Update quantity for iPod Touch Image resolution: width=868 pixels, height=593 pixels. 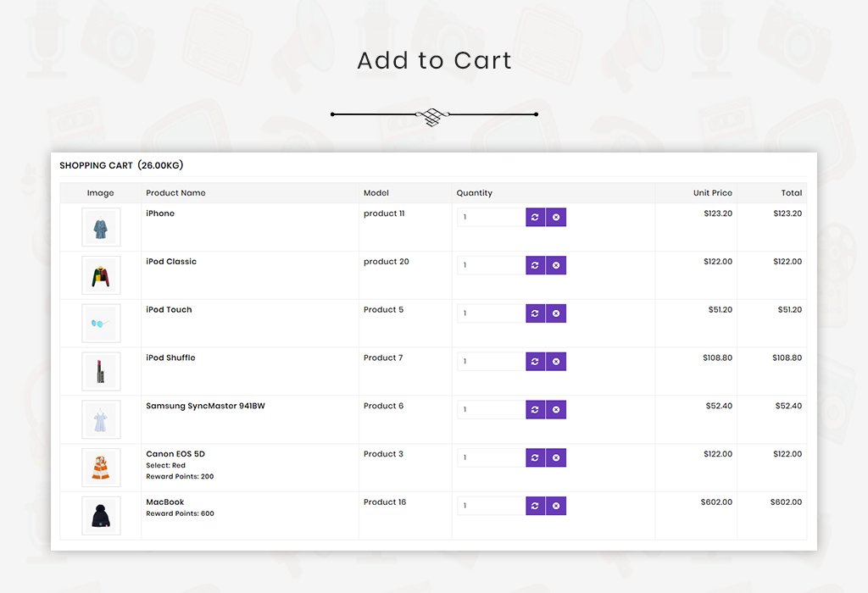click(x=536, y=313)
